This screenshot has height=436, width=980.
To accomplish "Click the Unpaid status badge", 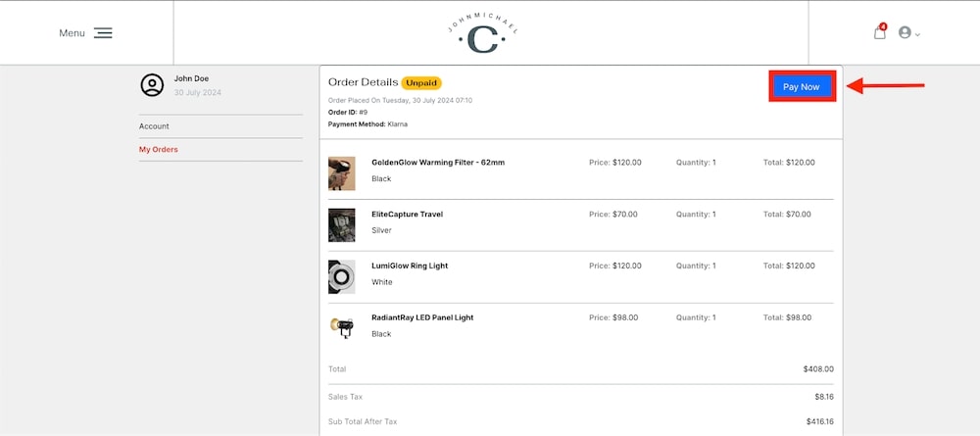I will point(421,83).
